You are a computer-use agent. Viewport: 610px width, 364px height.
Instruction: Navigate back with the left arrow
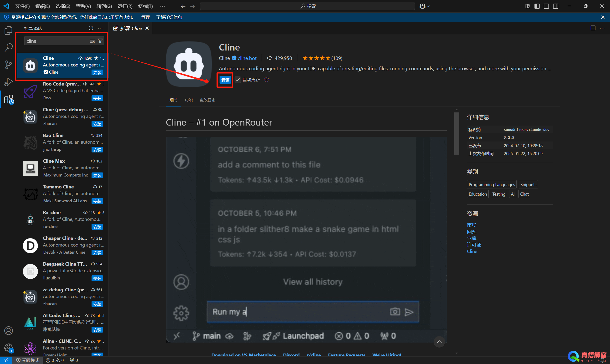(183, 6)
